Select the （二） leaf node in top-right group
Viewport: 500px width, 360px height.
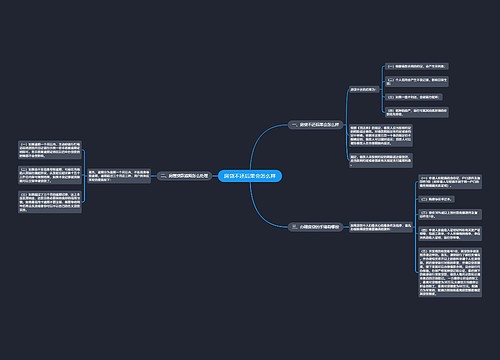coord(417,82)
